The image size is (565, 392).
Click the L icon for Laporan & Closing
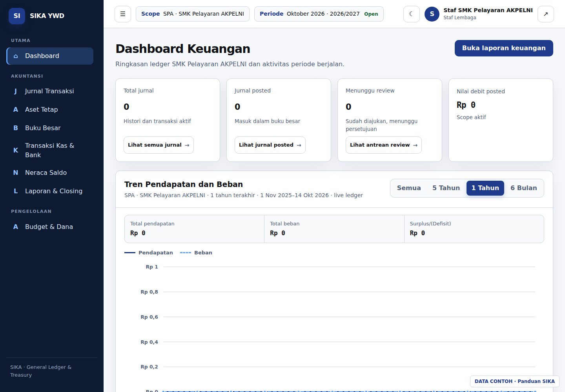point(16,191)
